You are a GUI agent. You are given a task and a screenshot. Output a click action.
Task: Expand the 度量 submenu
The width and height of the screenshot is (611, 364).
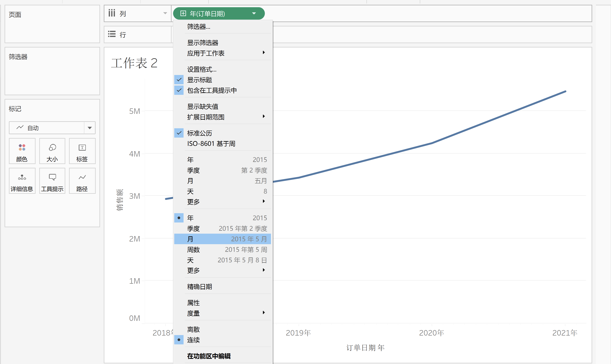pyautogui.click(x=223, y=313)
